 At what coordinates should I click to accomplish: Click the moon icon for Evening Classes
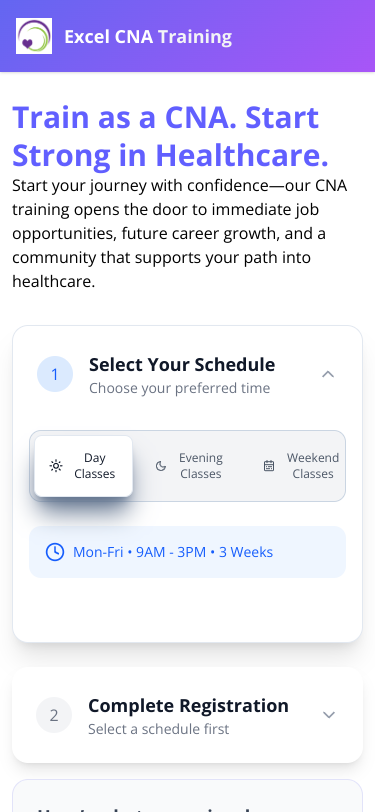(161, 466)
